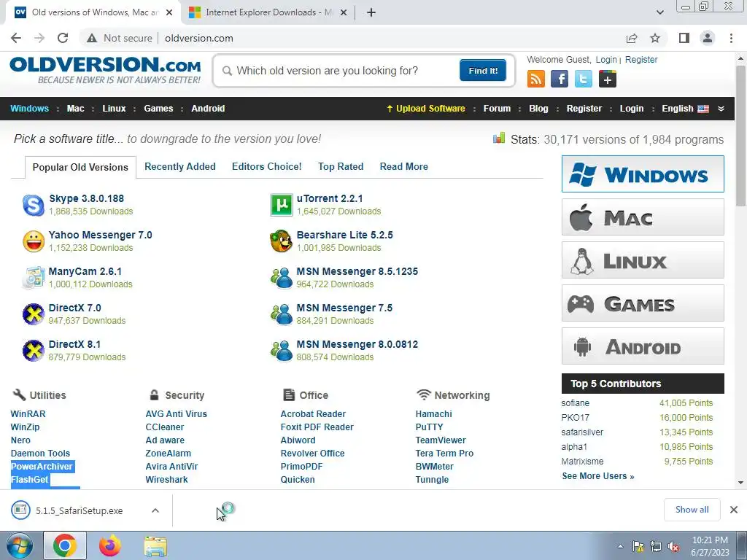This screenshot has width=747, height=560.
Task: Open the Chrome profile avatar icon
Action: point(708,38)
